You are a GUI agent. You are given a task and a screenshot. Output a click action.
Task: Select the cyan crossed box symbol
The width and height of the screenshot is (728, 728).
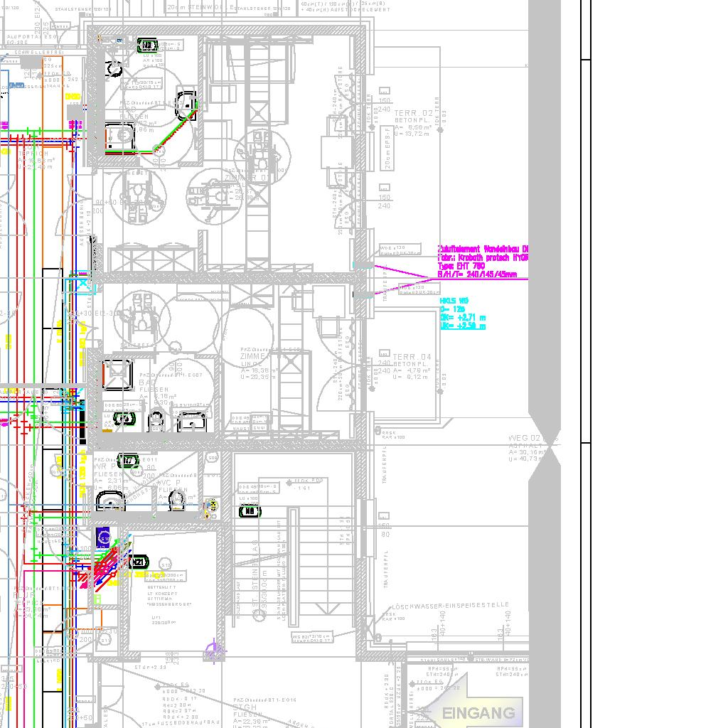84,286
